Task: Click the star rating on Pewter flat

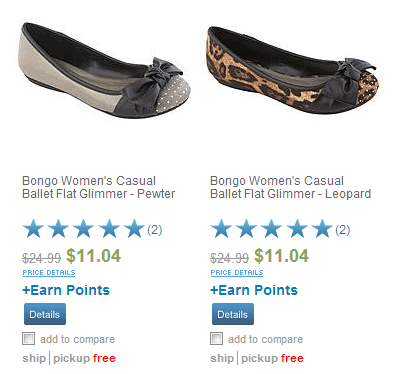Action: [x=84, y=229]
